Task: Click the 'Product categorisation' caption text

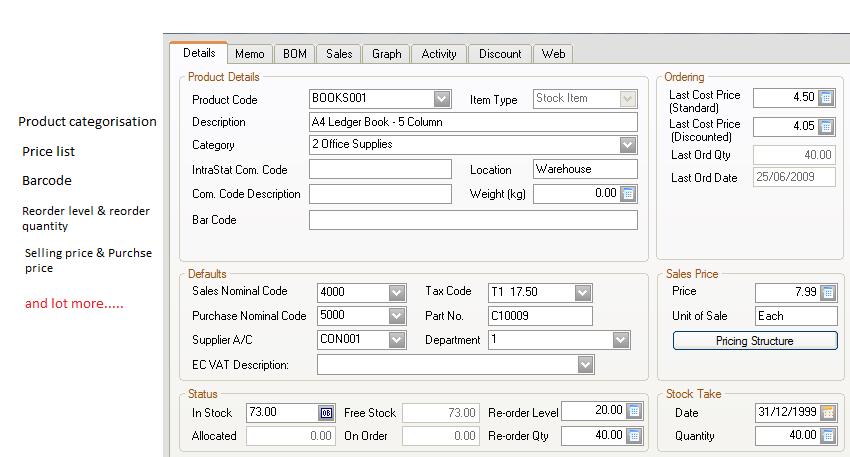Action: (87, 122)
